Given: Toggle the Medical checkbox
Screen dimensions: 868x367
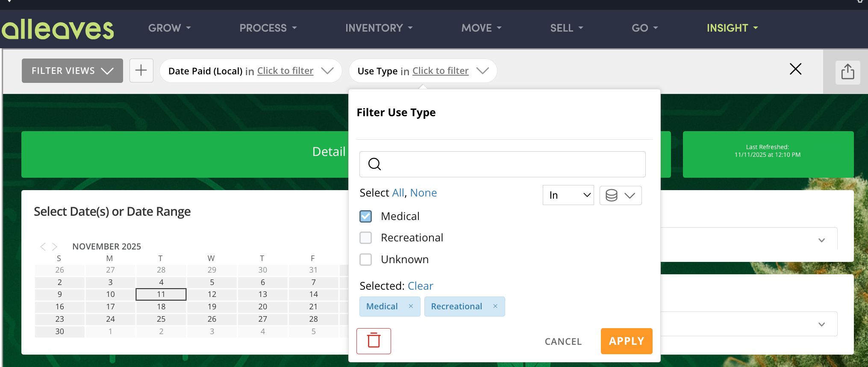Looking at the screenshot, I should point(366,216).
